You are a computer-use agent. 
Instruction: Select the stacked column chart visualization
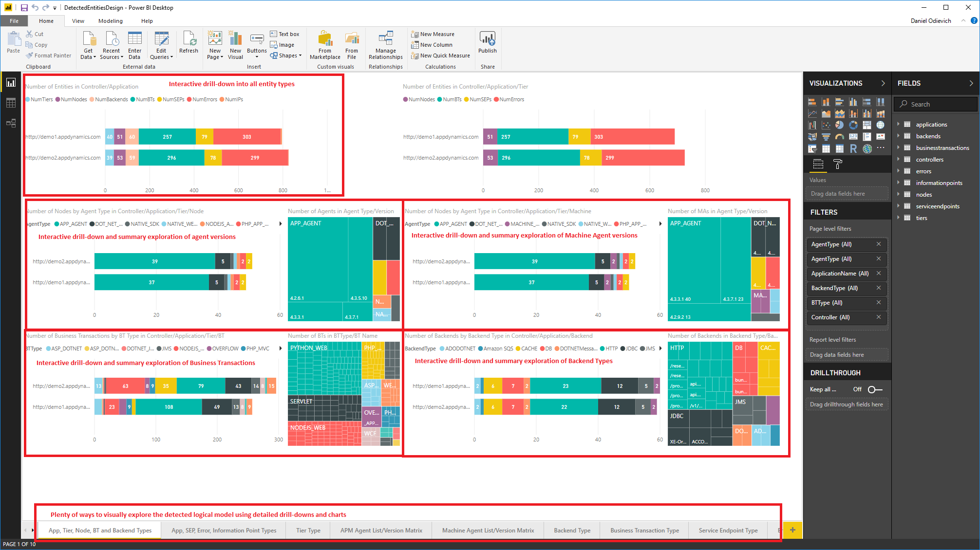pyautogui.click(x=826, y=102)
